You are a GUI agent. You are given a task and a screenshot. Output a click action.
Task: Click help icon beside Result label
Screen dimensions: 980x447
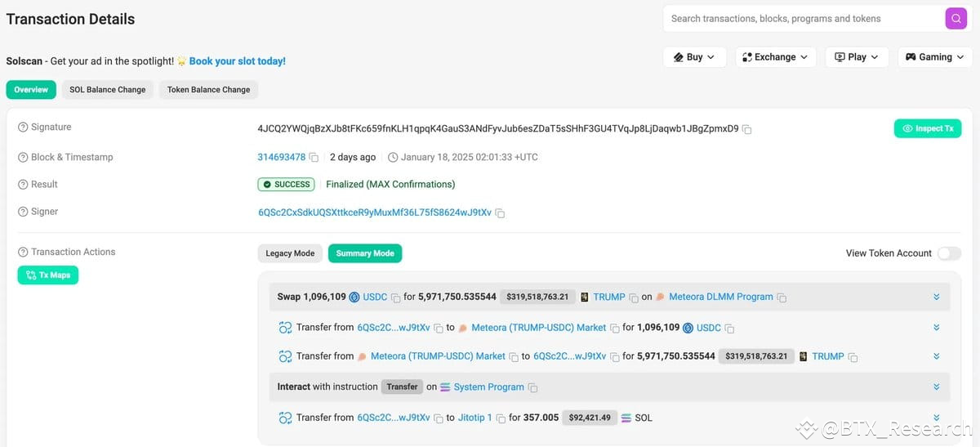pos(23,185)
